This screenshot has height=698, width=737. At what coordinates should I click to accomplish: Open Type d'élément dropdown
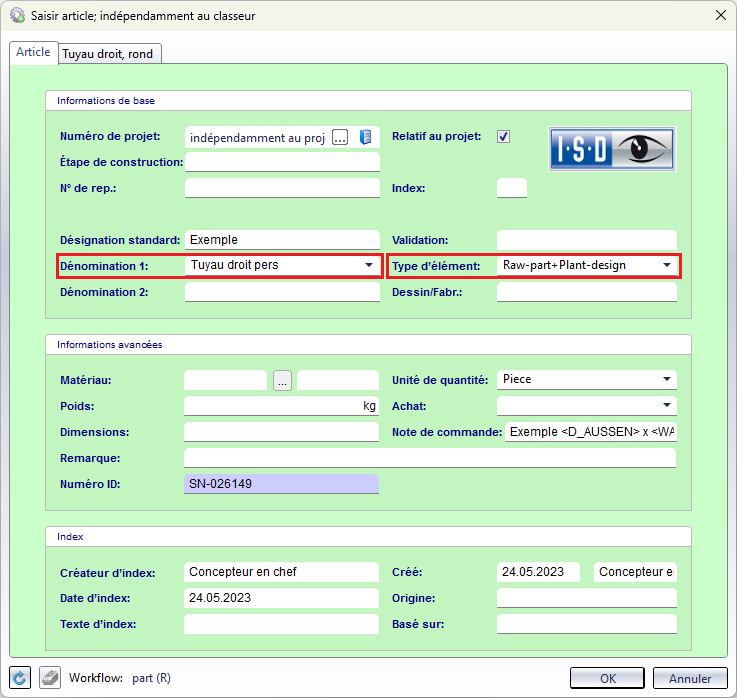click(x=666, y=265)
